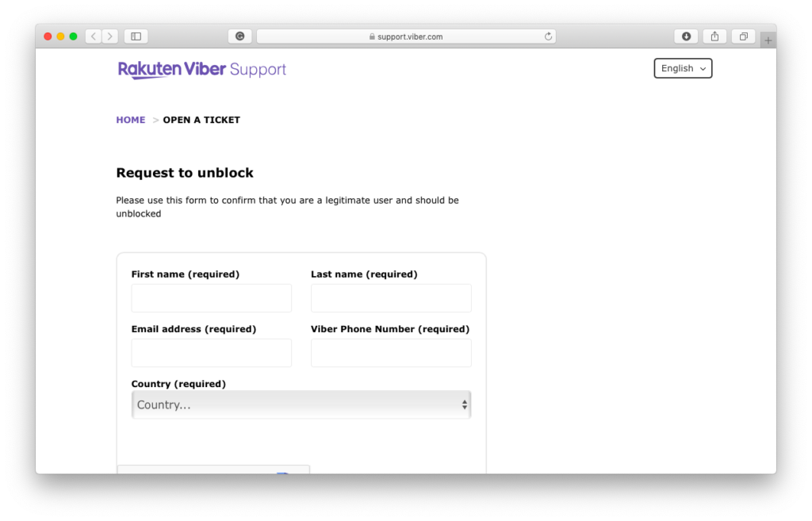Click the Grammarly extension icon
This screenshot has height=521, width=812.
tap(239, 36)
